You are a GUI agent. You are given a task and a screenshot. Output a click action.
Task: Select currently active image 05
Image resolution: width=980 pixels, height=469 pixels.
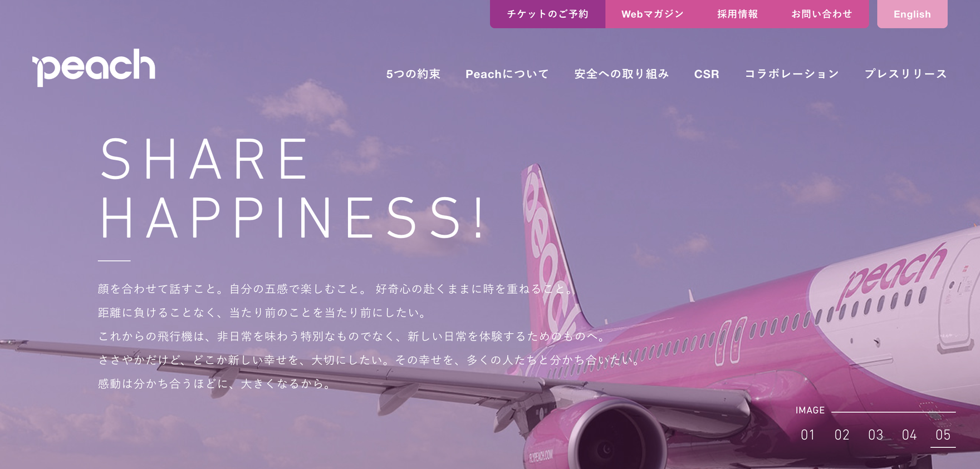click(x=943, y=435)
